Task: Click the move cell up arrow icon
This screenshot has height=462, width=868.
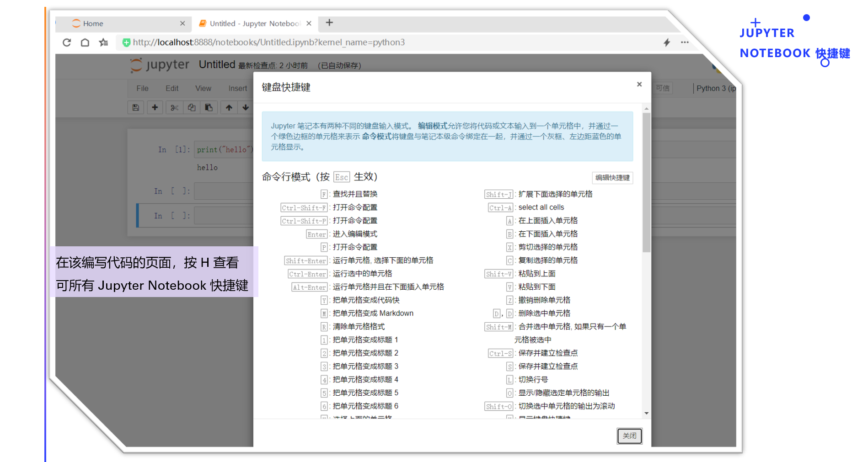Action: (229, 107)
